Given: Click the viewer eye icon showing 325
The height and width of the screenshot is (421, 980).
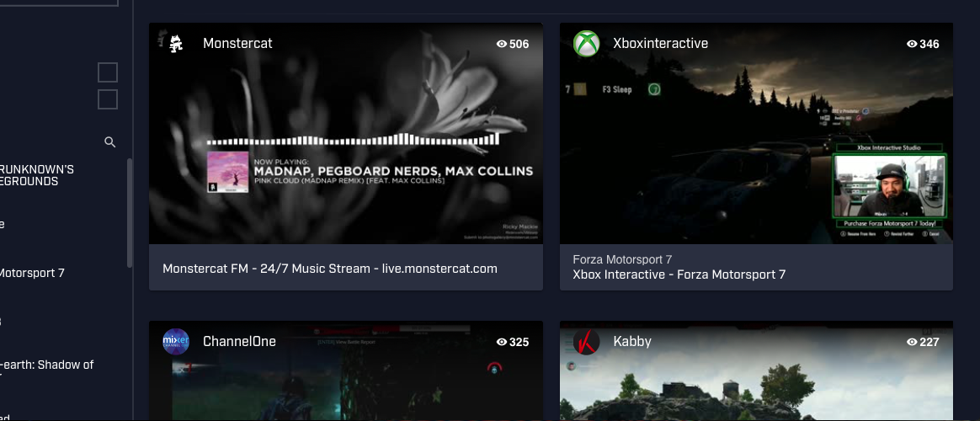Looking at the screenshot, I should click(x=501, y=342).
